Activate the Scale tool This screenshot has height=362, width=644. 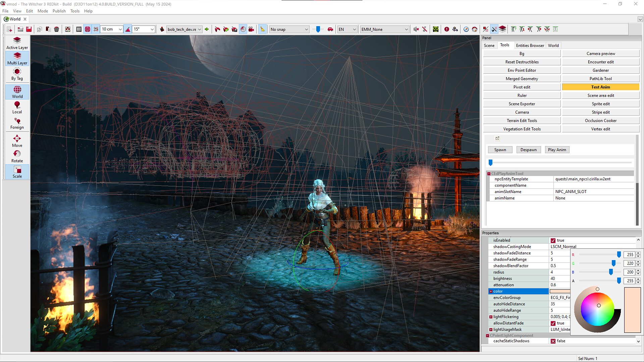tap(17, 172)
